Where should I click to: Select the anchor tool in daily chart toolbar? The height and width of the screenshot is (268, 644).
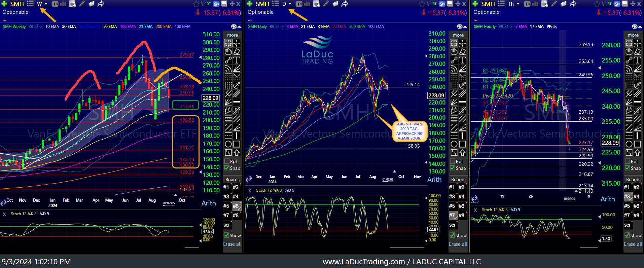point(463,85)
